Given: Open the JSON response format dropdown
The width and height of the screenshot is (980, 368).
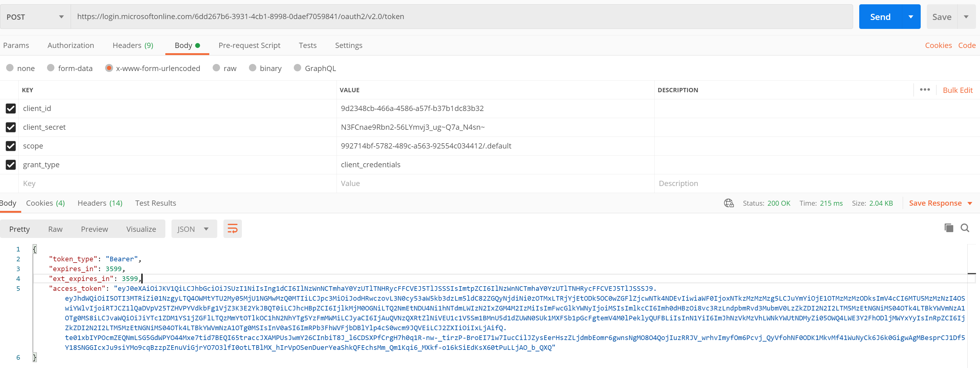Looking at the screenshot, I should (x=194, y=229).
